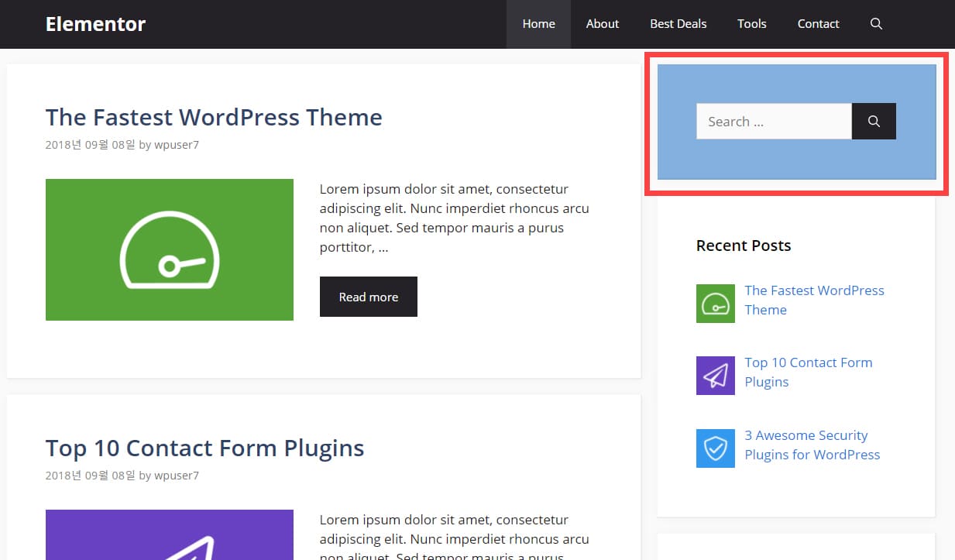Screen dimensions: 955x560
Task: Click Read more for Fastest WordPress Theme
Action: (369, 297)
